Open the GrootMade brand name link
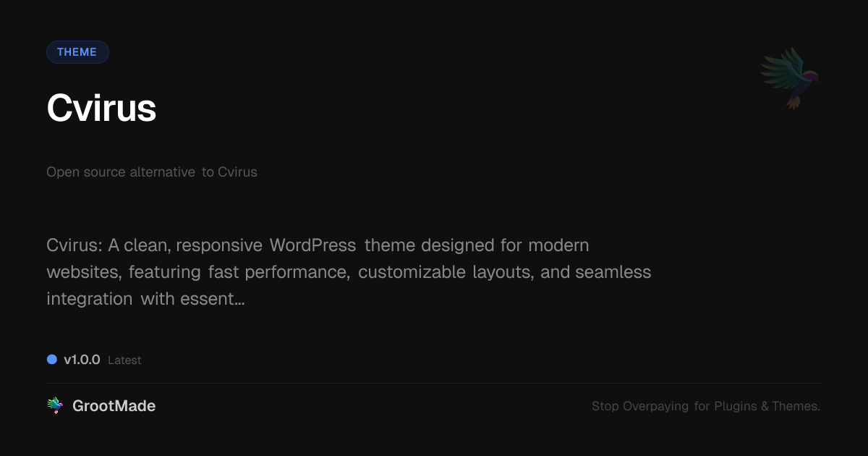The height and width of the screenshot is (456, 868). tap(114, 406)
